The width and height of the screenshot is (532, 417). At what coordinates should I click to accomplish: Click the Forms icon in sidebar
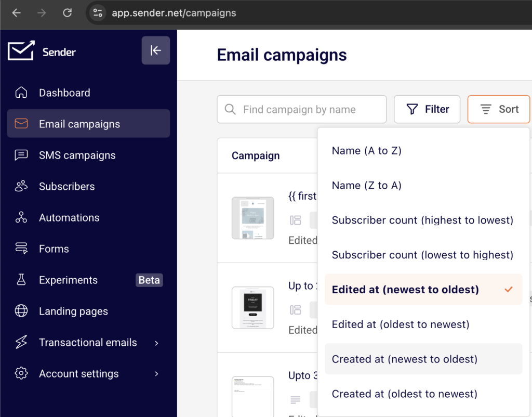click(21, 249)
